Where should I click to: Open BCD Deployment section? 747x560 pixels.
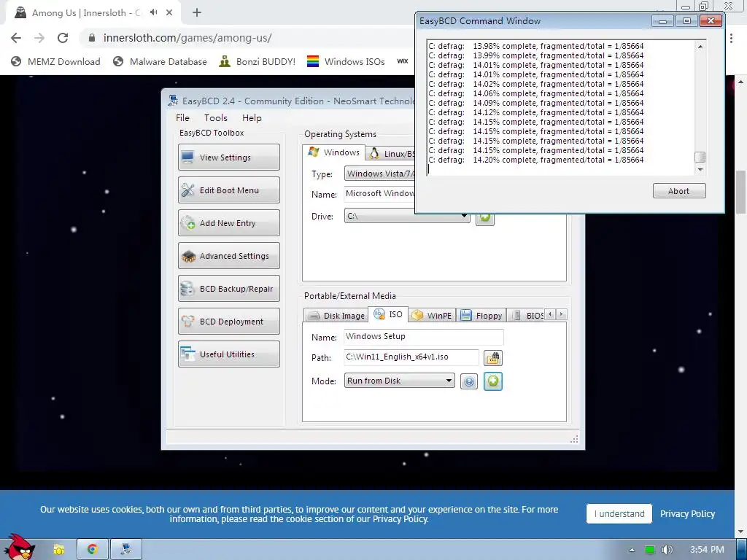click(228, 322)
